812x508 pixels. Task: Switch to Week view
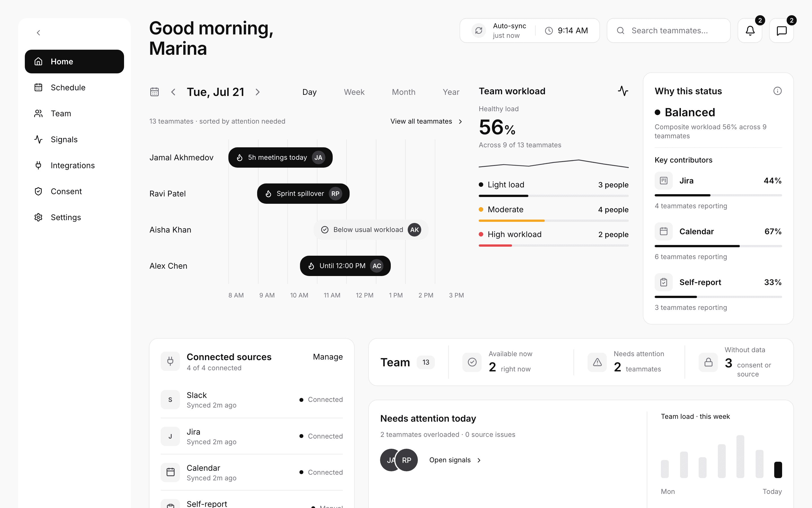(354, 92)
